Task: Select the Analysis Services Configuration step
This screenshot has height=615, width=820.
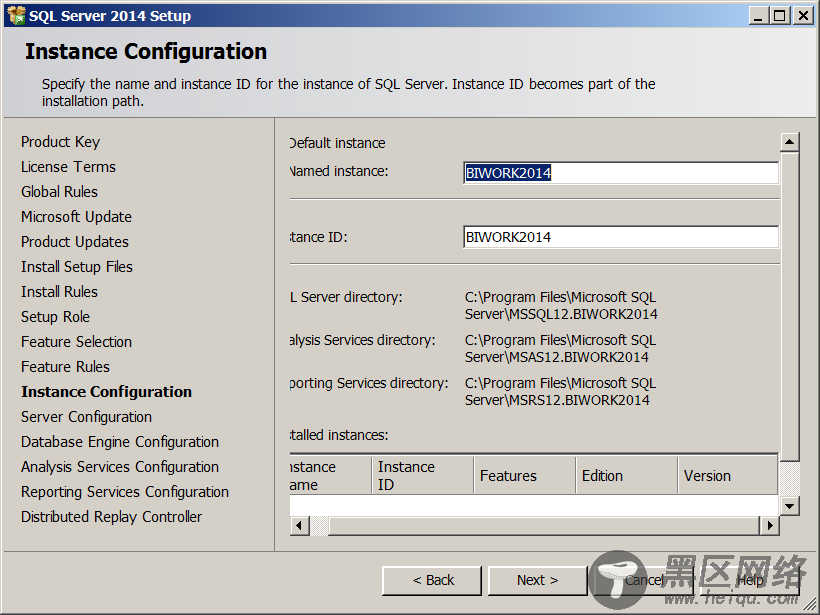Action: point(120,467)
